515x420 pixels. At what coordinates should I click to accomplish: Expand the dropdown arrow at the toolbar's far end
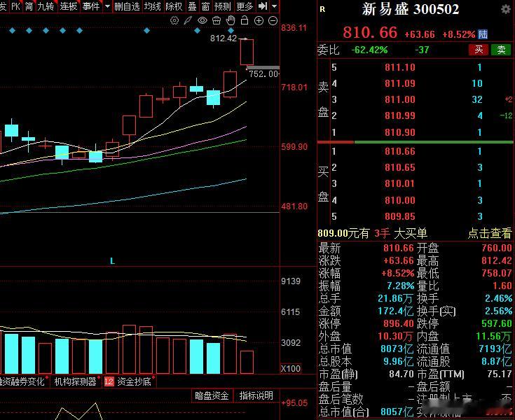(x=275, y=6)
